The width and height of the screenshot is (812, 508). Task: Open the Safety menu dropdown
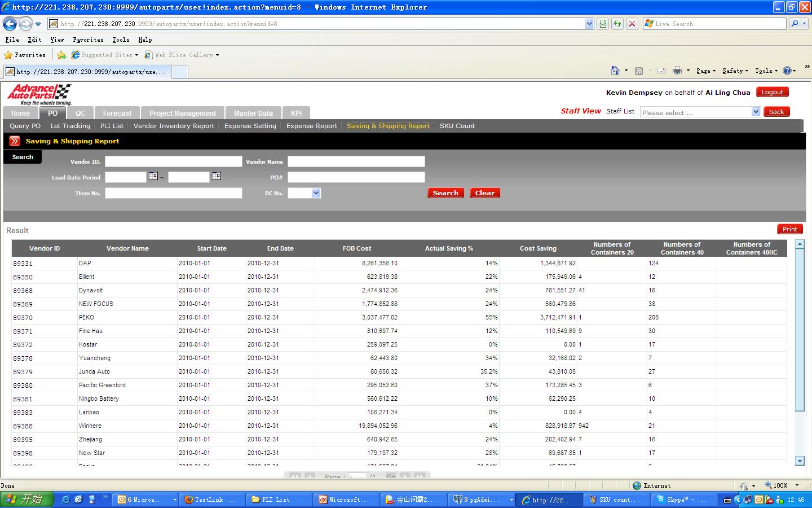pos(735,71)
